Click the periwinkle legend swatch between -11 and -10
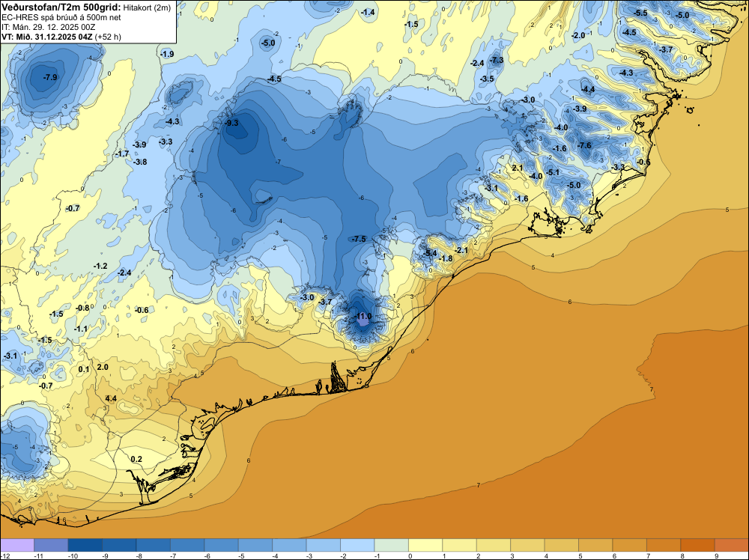The width and height of the screenshot is (749, 560). pos(51,545)
